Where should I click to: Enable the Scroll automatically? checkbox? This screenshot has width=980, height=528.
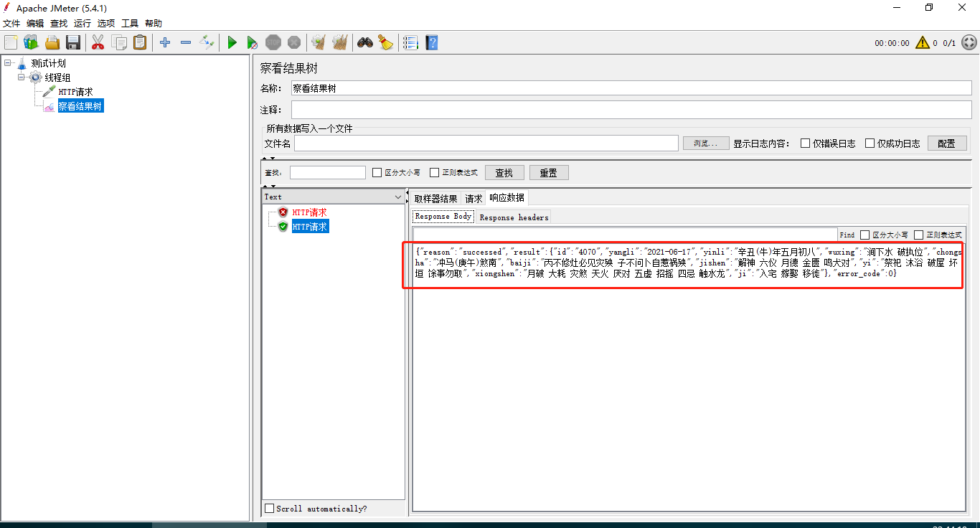tap(270, 508)
